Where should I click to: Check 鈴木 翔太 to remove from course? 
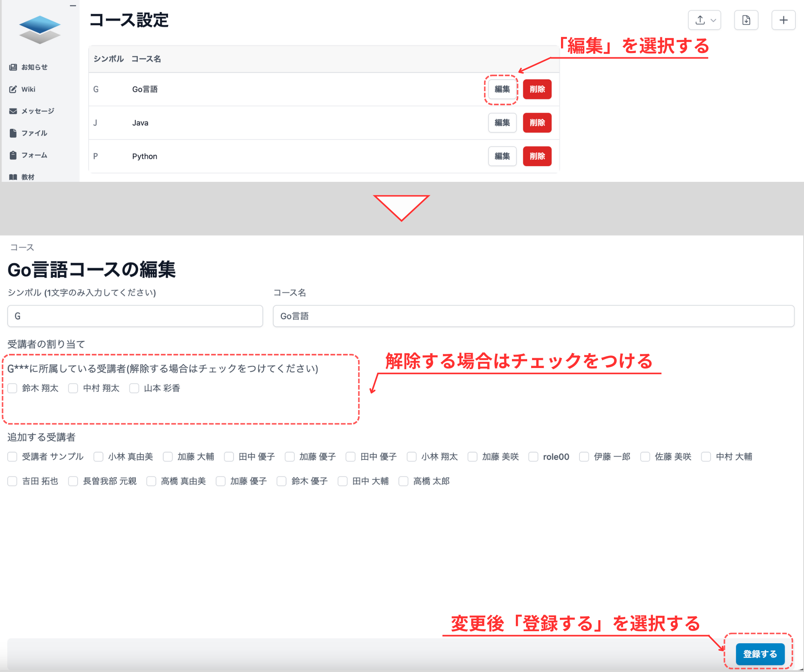12,388
